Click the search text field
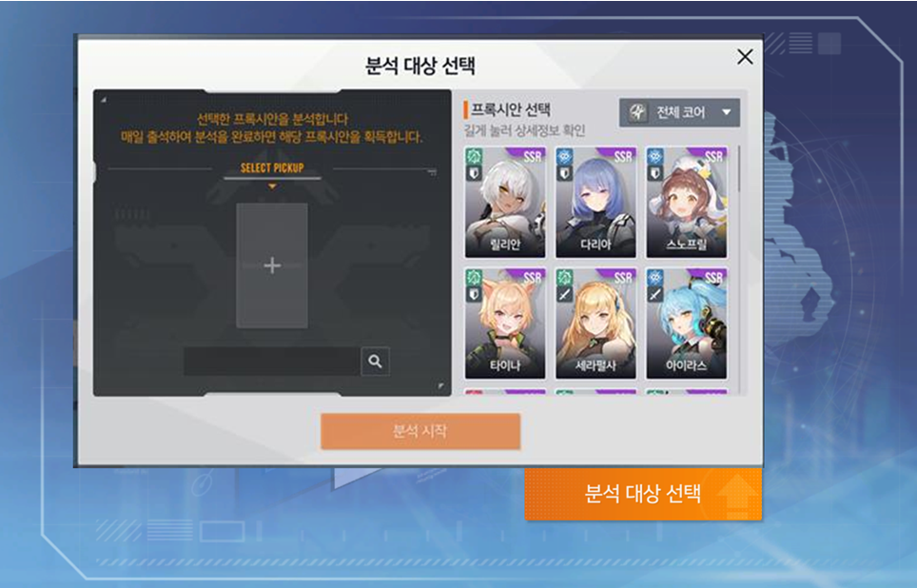 tap(272, 361)
